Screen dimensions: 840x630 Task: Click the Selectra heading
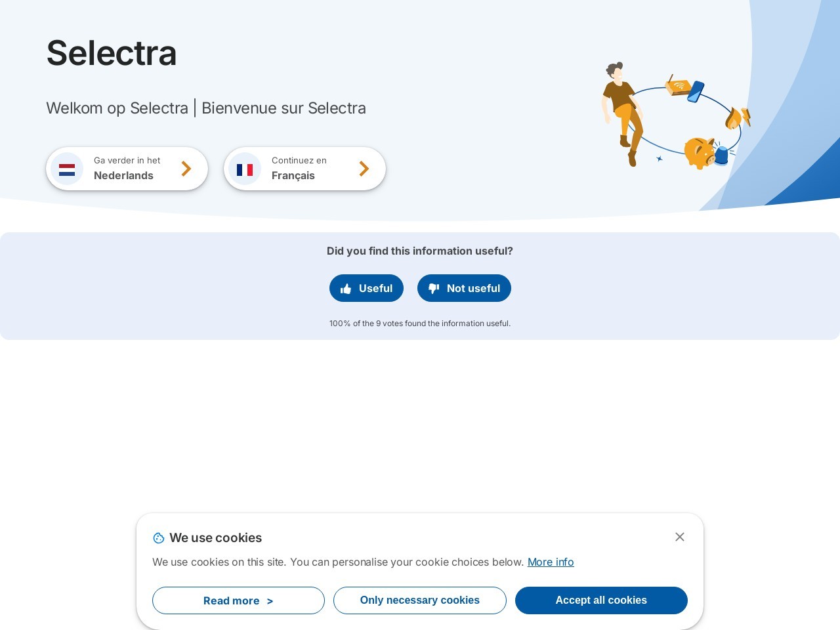tap(112, 52)
